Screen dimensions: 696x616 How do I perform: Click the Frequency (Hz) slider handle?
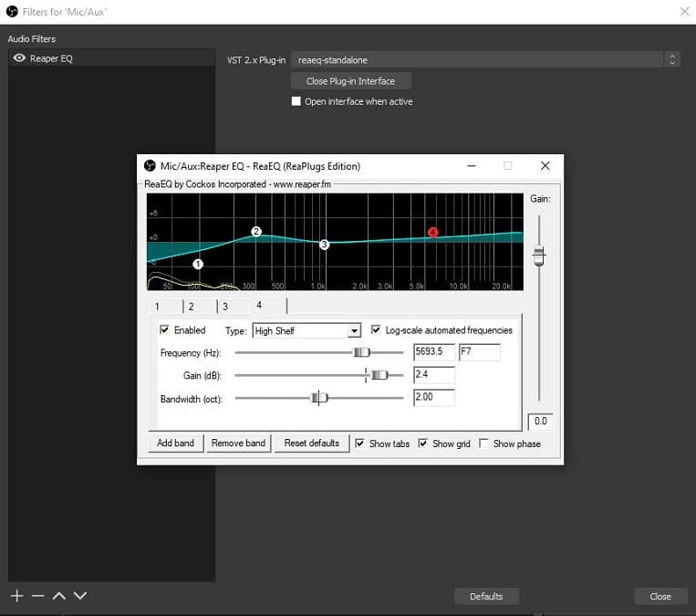pos(361,352)
